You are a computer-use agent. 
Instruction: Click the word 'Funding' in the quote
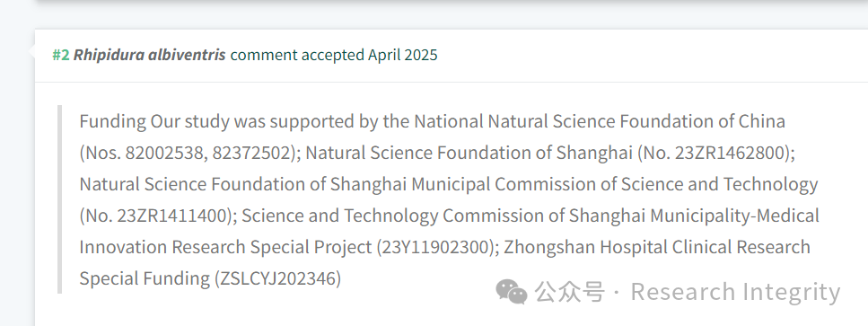(113, 121)
